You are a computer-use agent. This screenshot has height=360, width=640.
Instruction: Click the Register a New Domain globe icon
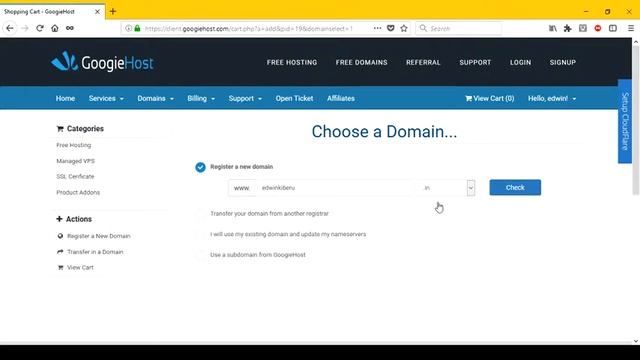(60, 236)
